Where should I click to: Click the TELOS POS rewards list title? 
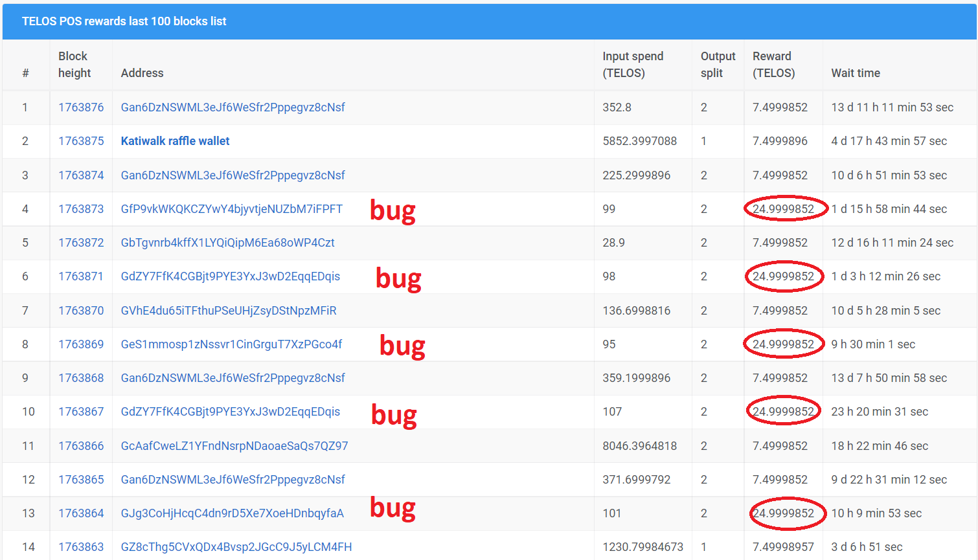(124, 21)
